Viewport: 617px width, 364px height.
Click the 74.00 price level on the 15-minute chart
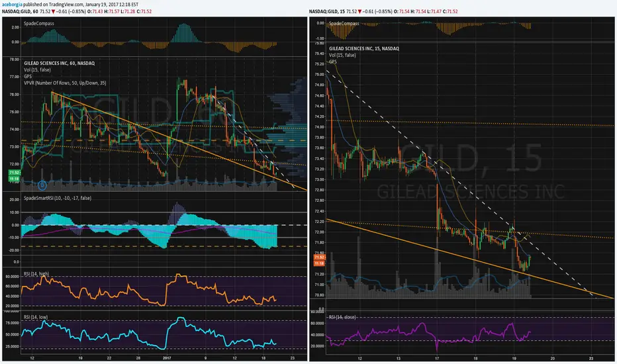(x=319, y=127)
